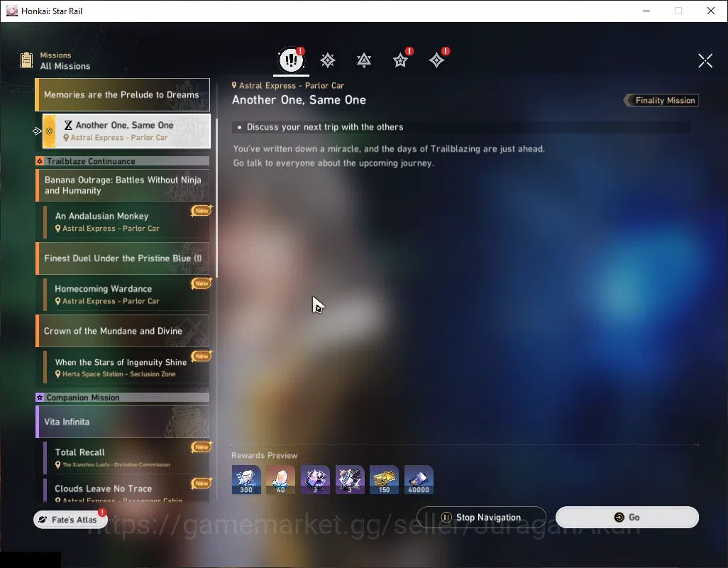728x568 pixels.
Task: Inspect the 150 gold reward item
Action: (384, 480)
